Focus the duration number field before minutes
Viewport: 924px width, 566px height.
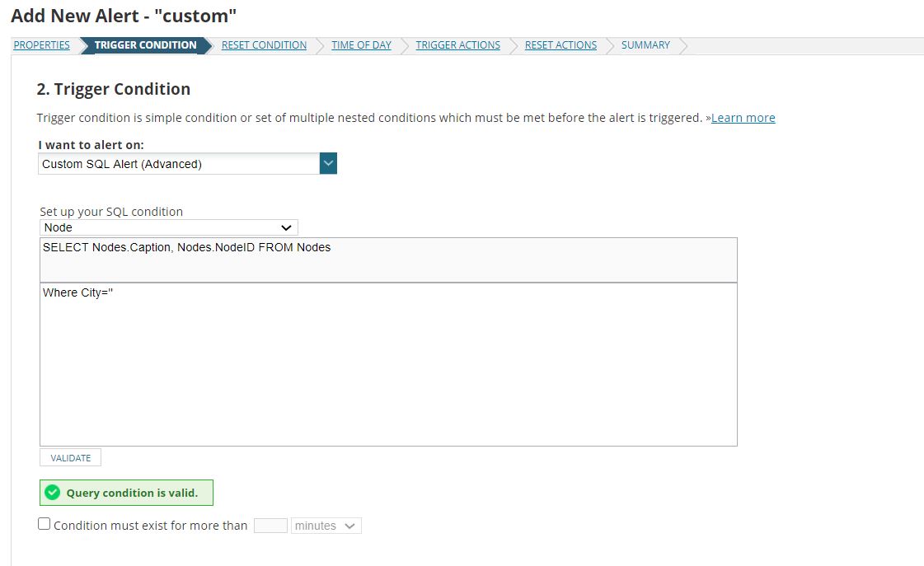[x=270, y=526]
